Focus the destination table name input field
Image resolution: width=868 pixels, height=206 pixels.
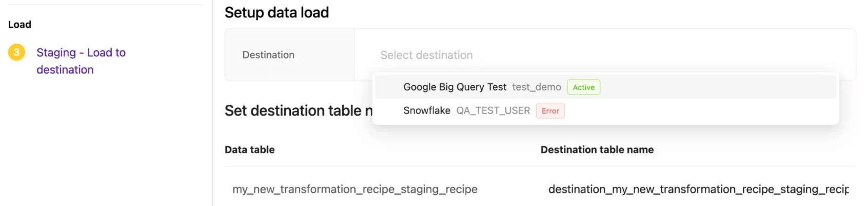pos(698,190)
